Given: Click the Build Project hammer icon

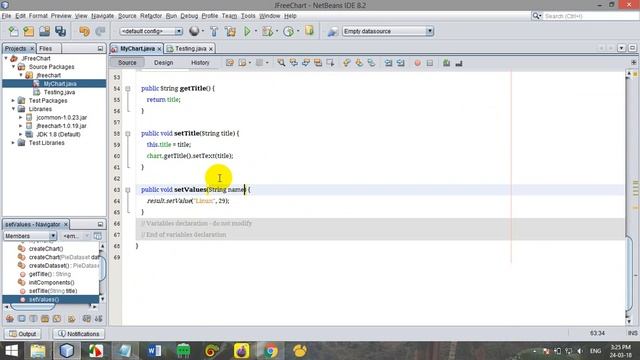Looking at the screenshot, I should [x=214, y=31].
